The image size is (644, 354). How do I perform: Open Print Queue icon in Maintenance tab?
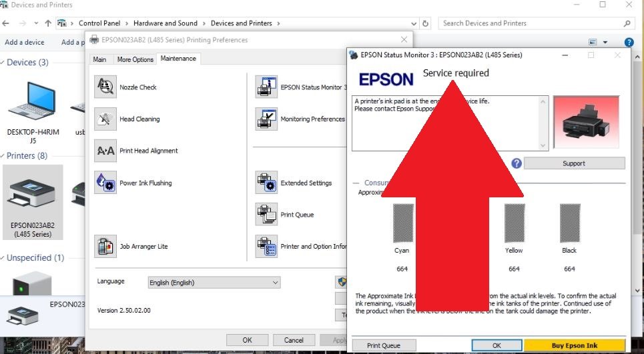(x=266, y=214)
